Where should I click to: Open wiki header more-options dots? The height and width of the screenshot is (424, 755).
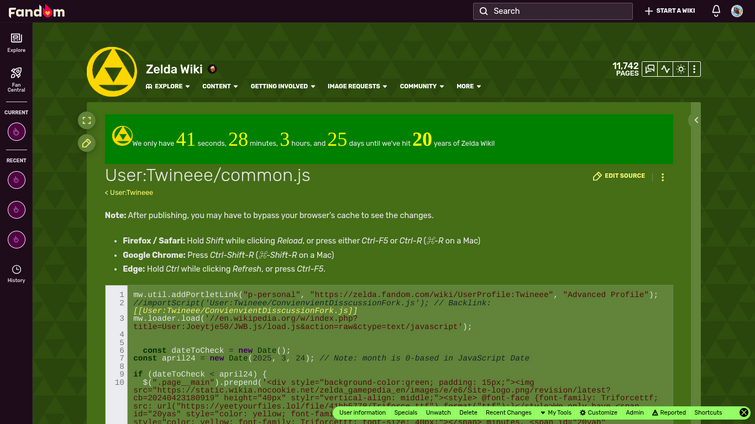click(694, 69)
